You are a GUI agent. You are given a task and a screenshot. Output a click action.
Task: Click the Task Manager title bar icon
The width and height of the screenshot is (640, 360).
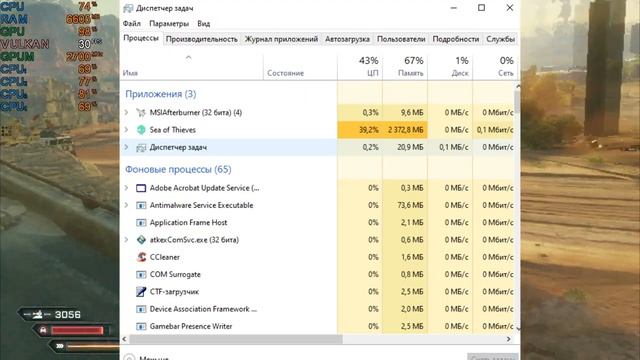pos(128,8)
